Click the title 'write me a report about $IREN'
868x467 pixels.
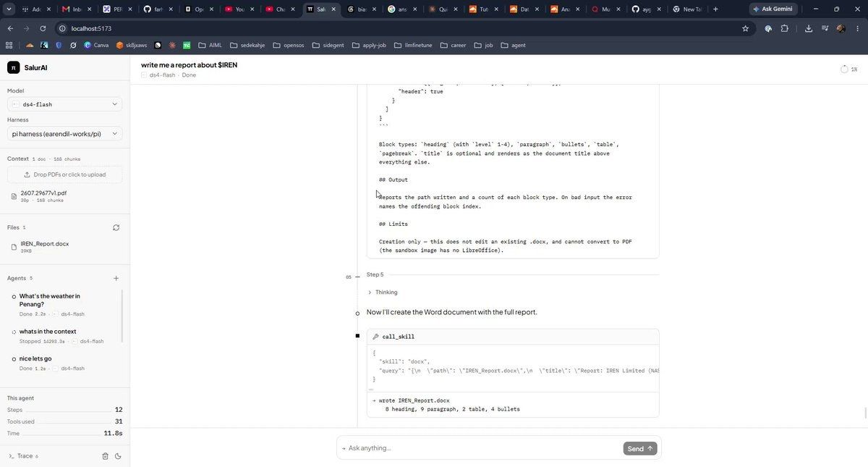click(189, 65)
